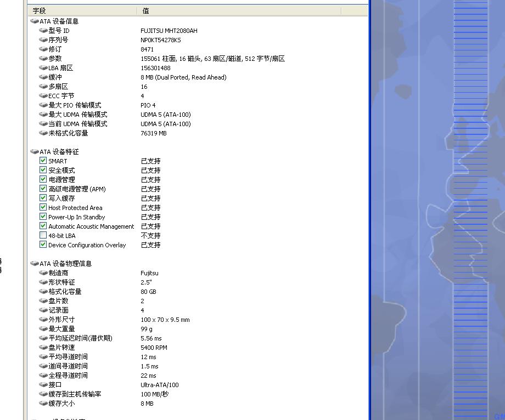Select the 100 MB/秒 transfer rate value
This screenshot has height=420, width=505.
pos(155,394)
